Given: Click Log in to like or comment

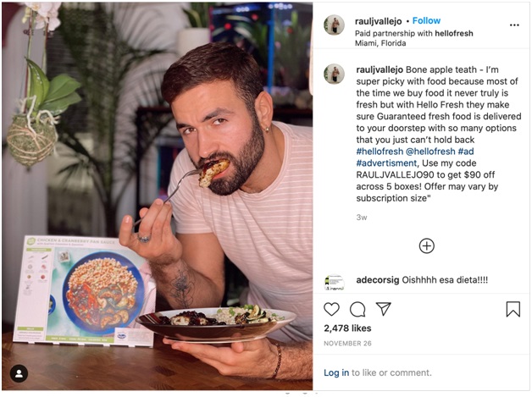Looking at the screenshot, I should click(x=336, y=372).
